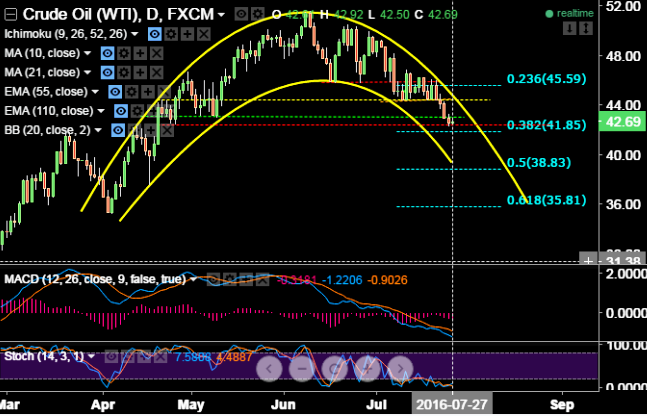
Task: Open MA (10, close) settings gear
Action: pyautogui.click(x=124, y=53)
